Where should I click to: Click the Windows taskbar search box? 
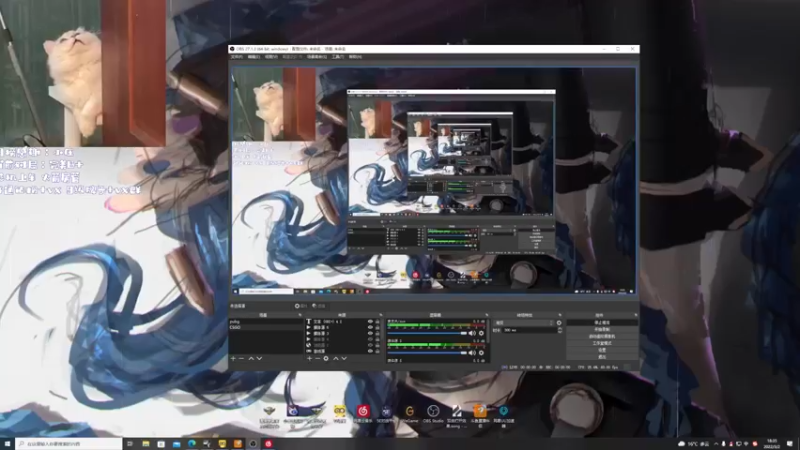(69, 444)
